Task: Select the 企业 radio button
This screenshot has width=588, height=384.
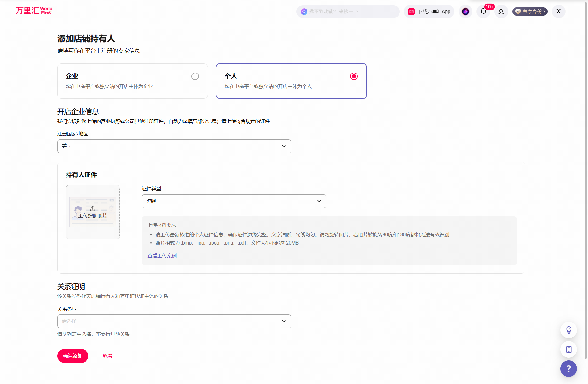Action: [195, 76]
